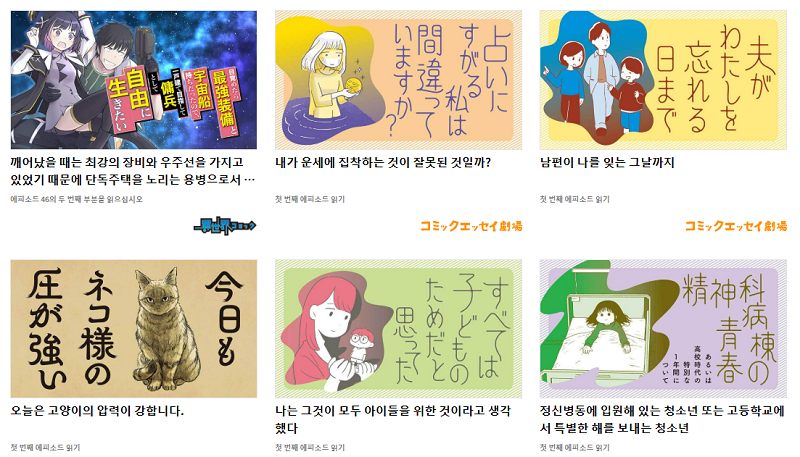800x457 pixels.
Task: Click 첫 번째 에피소드 읽기 under fortune manga
Action: point(310,199)
